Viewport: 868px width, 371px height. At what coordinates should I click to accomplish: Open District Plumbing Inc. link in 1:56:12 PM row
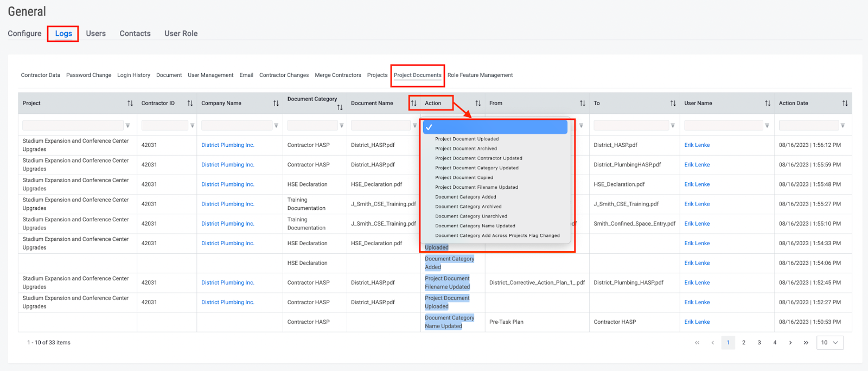(x=228, y=145)
